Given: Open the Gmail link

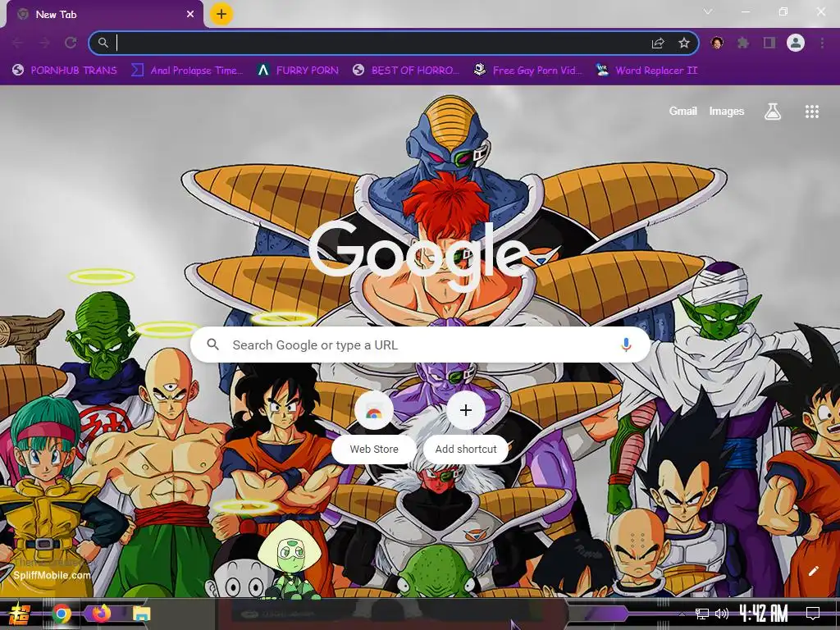Looking at the screenshot, I should point(683,111).
